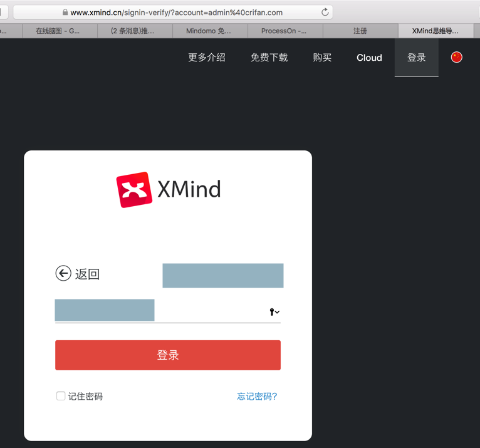
Task: Click the red 登录 submit button
Action: click(168, 355)
